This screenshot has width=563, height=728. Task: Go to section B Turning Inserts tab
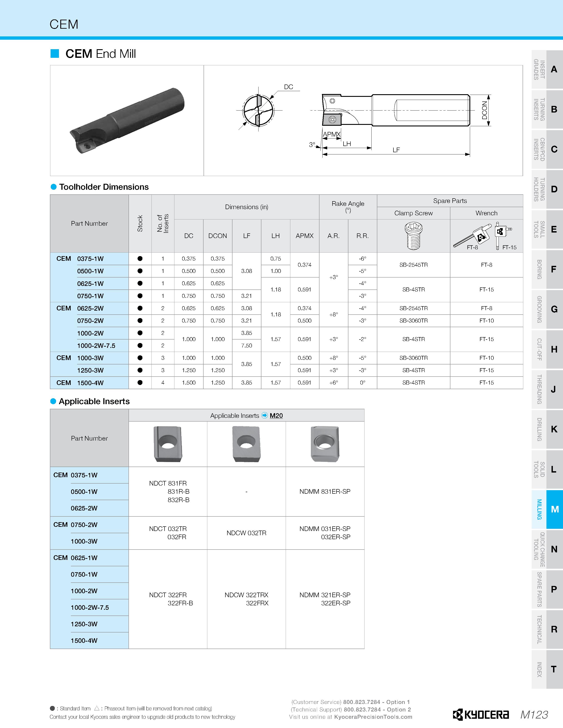click(547, 109)
